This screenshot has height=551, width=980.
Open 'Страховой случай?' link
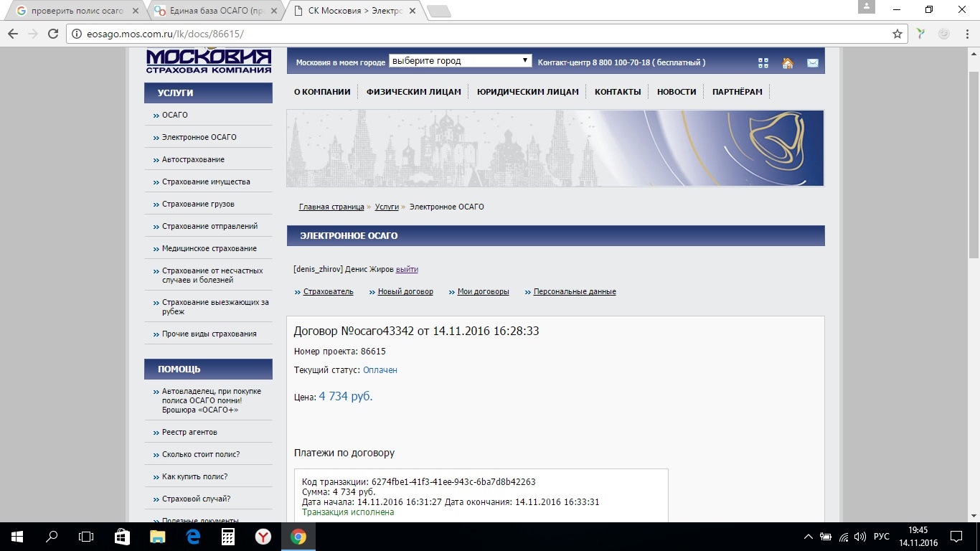pos(196,499)
